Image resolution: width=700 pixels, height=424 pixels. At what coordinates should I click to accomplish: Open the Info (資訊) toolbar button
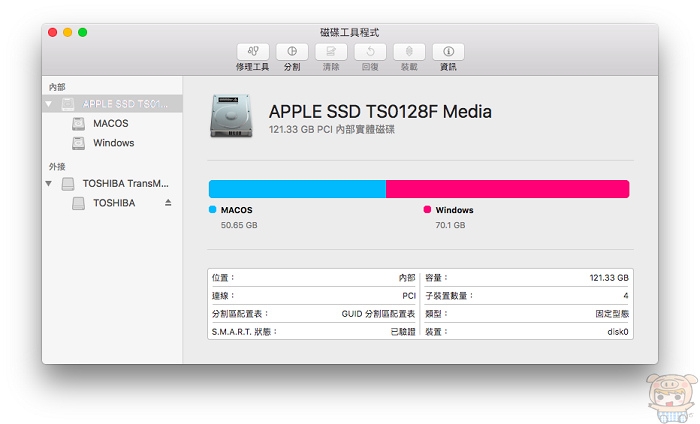[448, 52]
